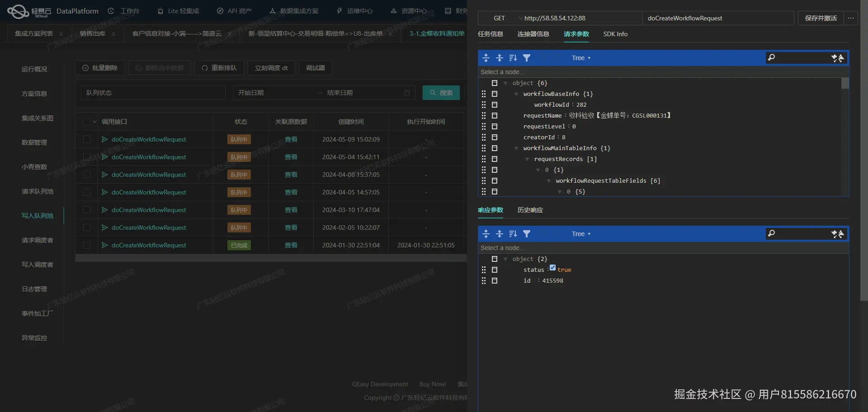Toggle status true checkbox in response
This screenshot has width=868, height=412.
click(552, 268)
